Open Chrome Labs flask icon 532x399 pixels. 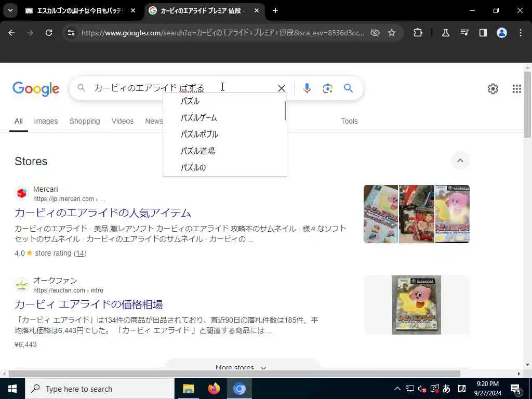pyautogui.click(x=445, y=33)
